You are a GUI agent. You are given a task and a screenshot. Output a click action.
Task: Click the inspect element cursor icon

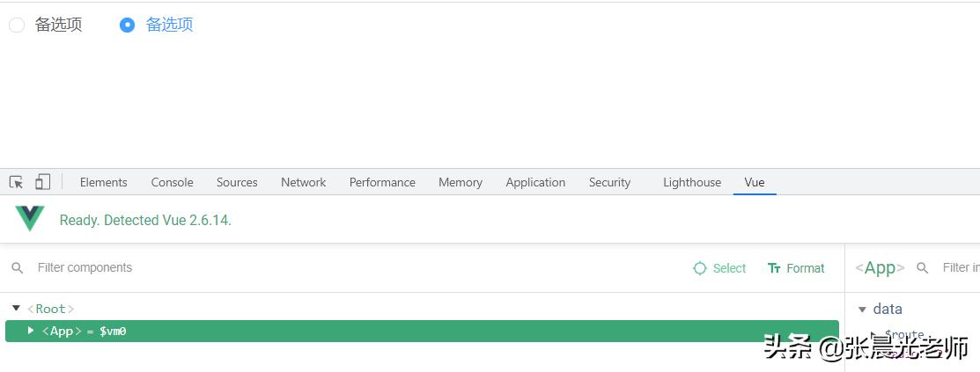(16, 182)
